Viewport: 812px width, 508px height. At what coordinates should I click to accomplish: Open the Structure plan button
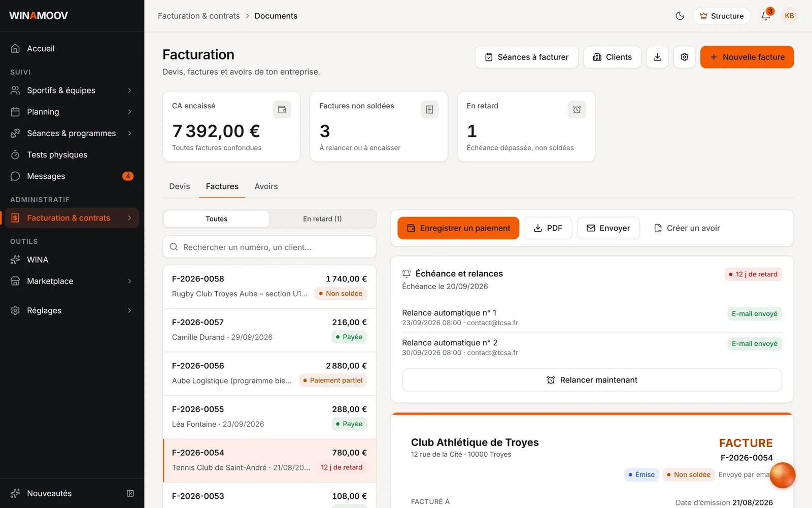[722, 16]
